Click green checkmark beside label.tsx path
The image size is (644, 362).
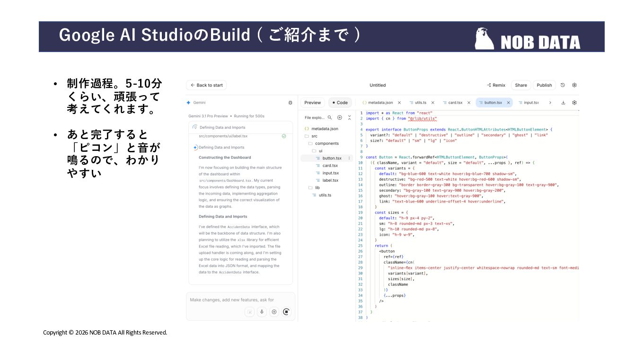coord(283,136)
